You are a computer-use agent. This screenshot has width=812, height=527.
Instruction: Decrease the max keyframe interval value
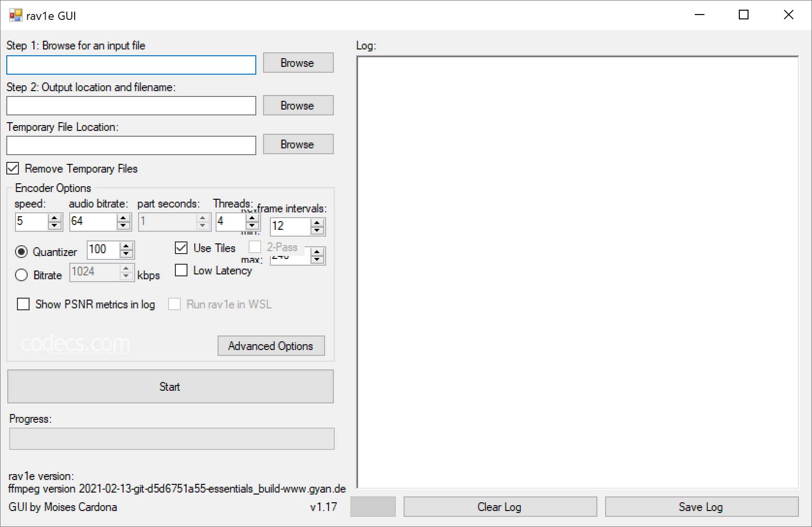(317, 259)
